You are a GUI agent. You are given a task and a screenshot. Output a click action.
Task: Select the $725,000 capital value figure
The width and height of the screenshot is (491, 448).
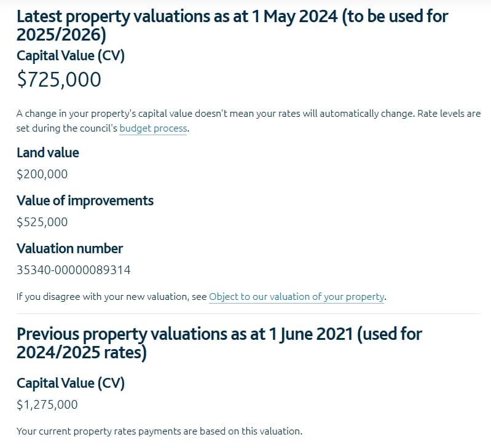pos(59,79)
